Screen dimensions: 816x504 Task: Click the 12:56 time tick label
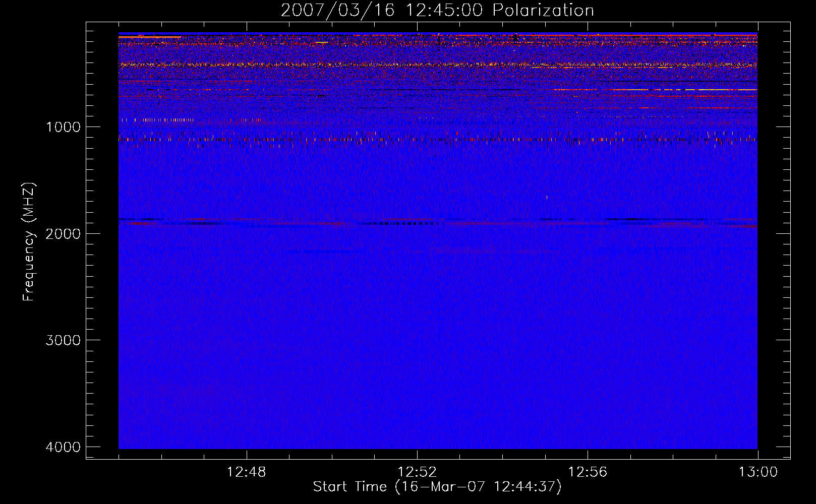(588, 472)
